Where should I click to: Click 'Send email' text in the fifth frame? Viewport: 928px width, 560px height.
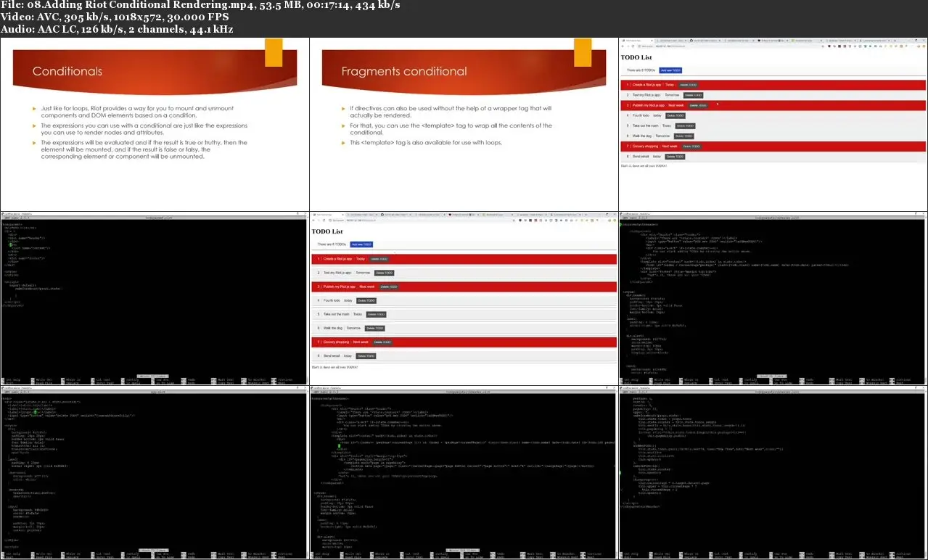click(x=331, y=356)
